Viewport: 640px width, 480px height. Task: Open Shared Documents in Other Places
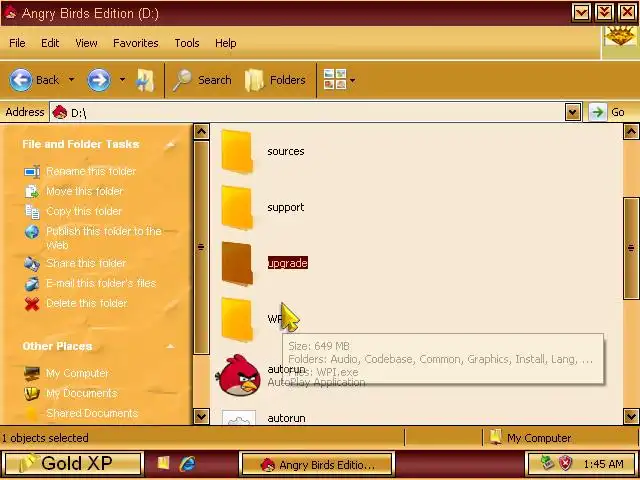point(92,413)
